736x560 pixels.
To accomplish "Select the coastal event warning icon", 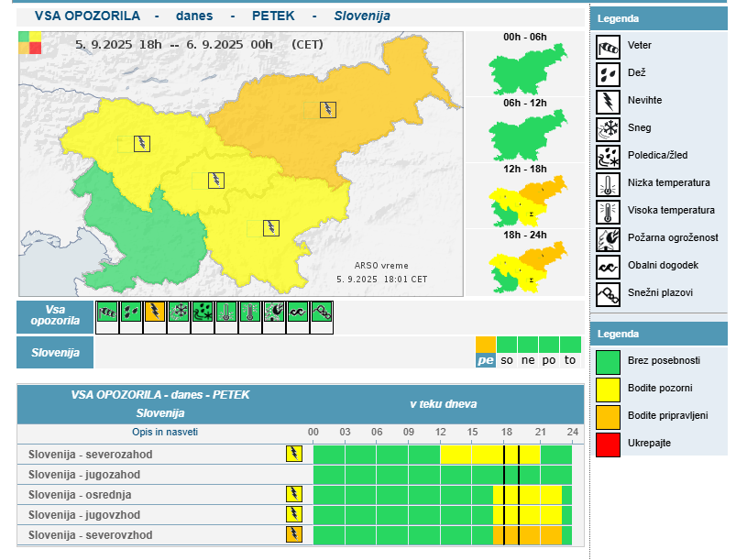I will (x=297, y=313).
